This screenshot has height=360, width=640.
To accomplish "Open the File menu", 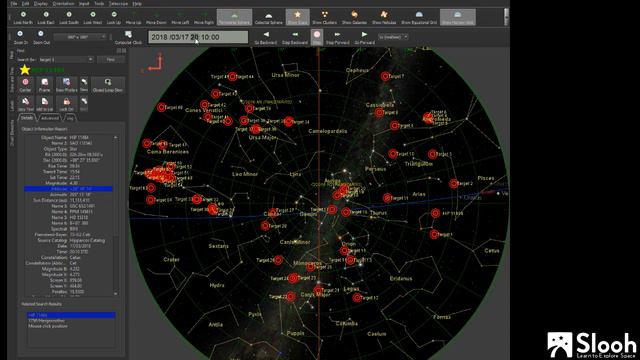I will click(14, 4).
